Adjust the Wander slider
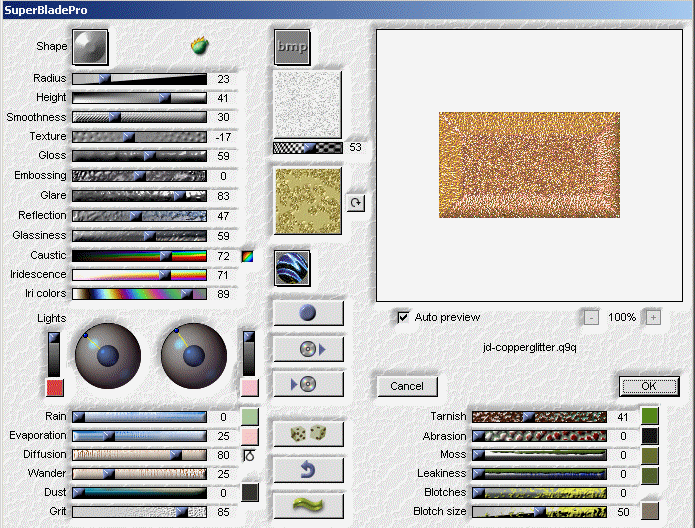 [x=139, y=474]
